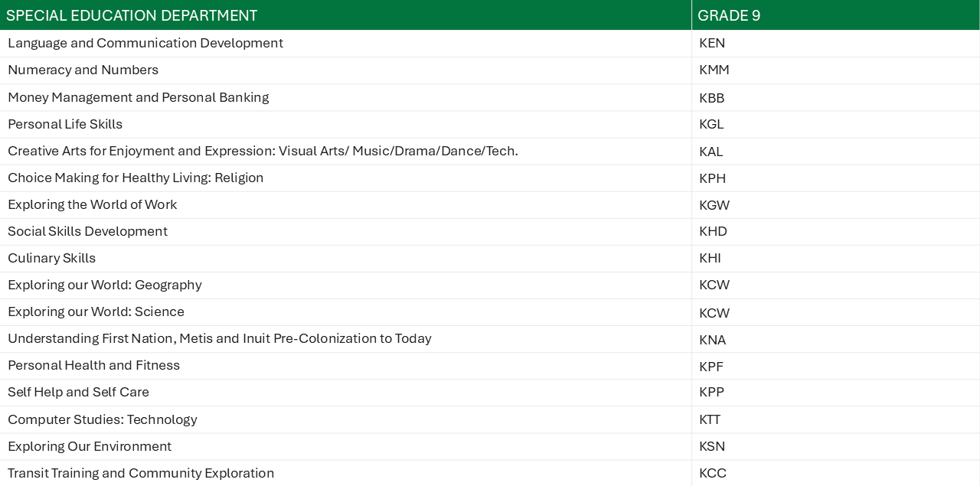This screenshot has height=486, width=980.
Task: Select Exploring our World: Geography
Action: 105,285
